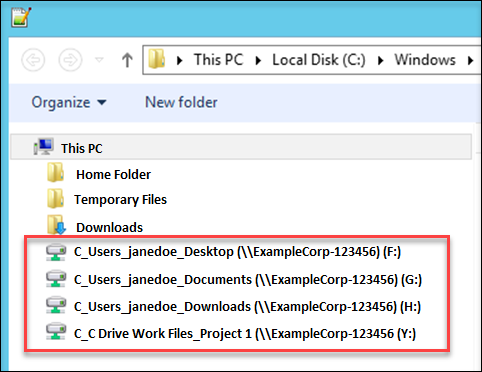Expand the arrow after Local Disk (C:)
482x372 pixels.
click(381, 61)
